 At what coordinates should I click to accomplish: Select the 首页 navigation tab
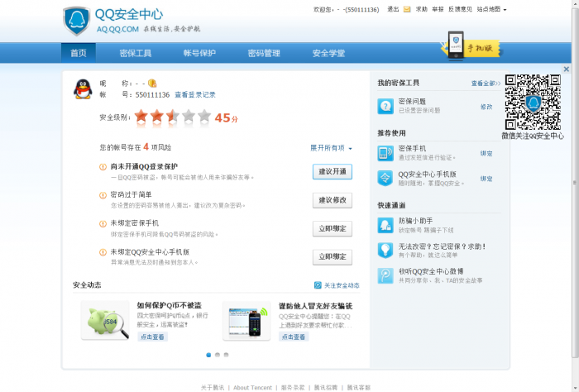click(x=79, y=53)
